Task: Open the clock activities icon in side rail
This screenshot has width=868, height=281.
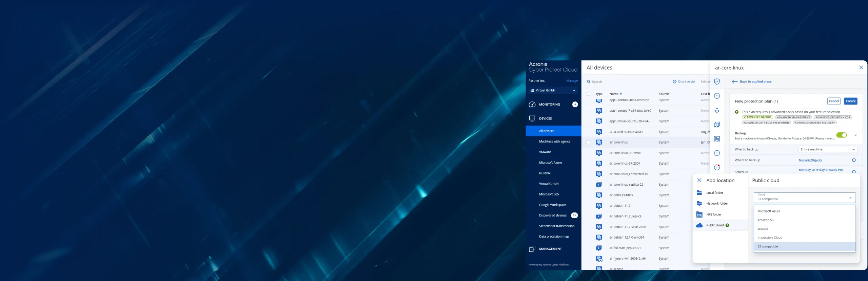Action: click(x=717, y=153)
